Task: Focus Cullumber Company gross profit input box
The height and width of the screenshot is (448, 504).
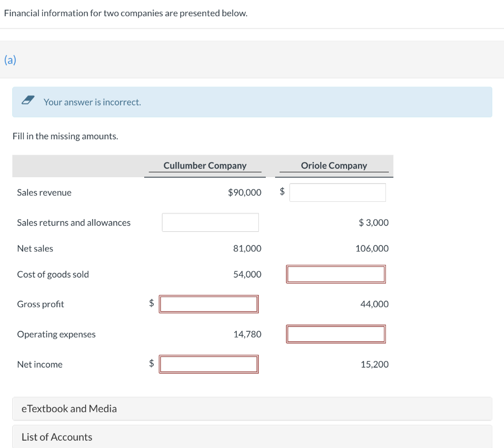Action: pos(209,304)
